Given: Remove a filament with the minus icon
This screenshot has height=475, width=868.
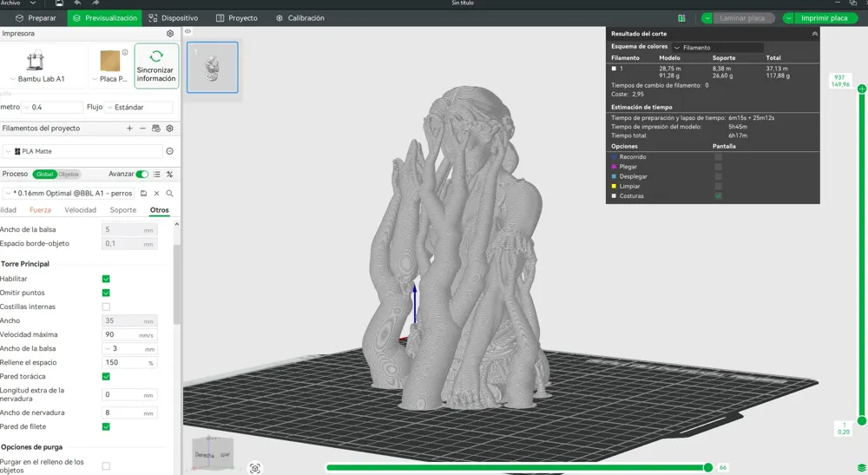Looking at the screenshot, I should (x=142, y=129).
